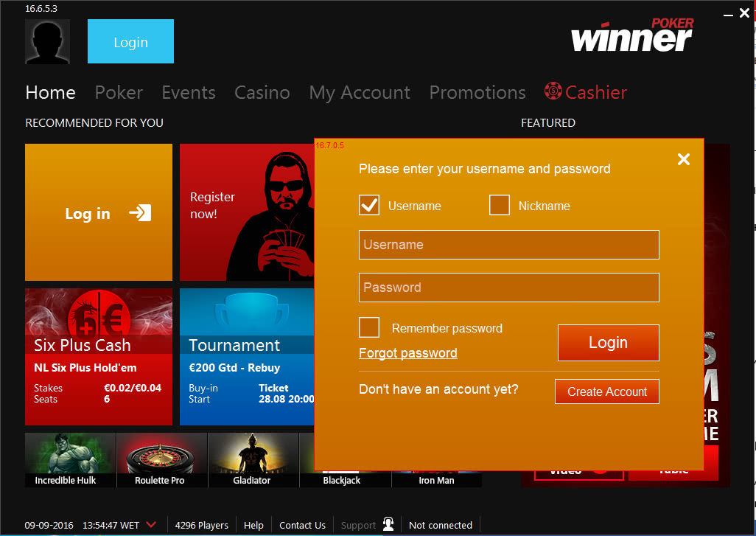Select the Nickname login type checkbox
The height and width of the screenshot is (536, 756).
[x=499, y=205]
